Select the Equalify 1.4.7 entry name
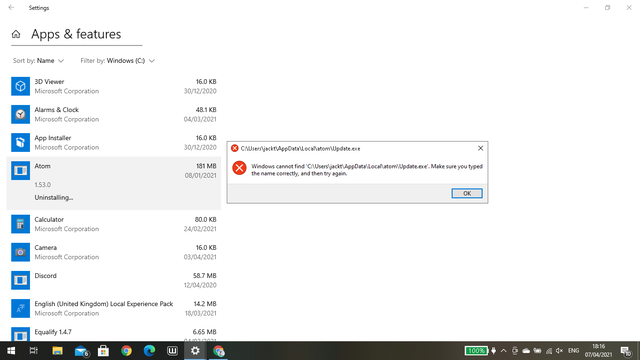Image resolution: width=640 pixels, height=360 pixels. click(53, 332)
